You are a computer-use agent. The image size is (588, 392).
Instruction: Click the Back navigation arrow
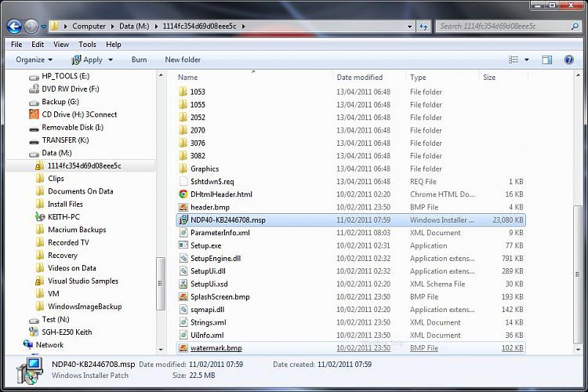click(14, 26)
